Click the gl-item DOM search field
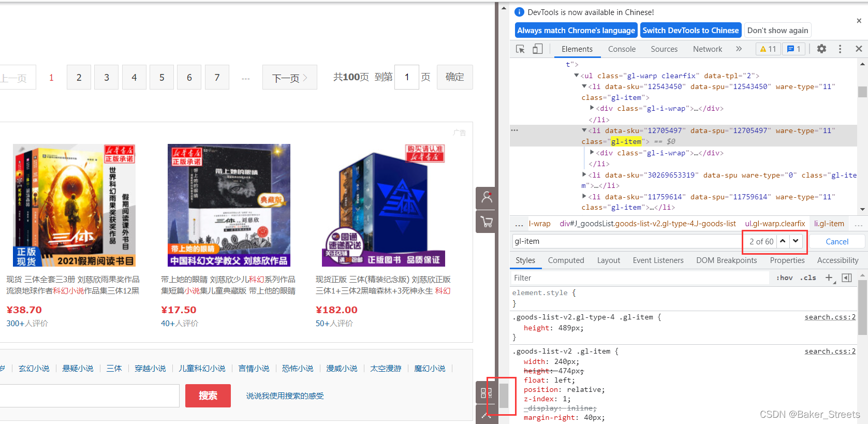Viewport: 868px width, 424px height. 627,241
